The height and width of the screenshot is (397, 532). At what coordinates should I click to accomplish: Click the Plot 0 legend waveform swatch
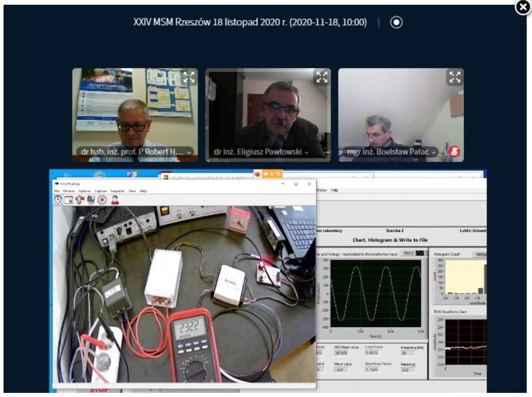pos(420,253)
